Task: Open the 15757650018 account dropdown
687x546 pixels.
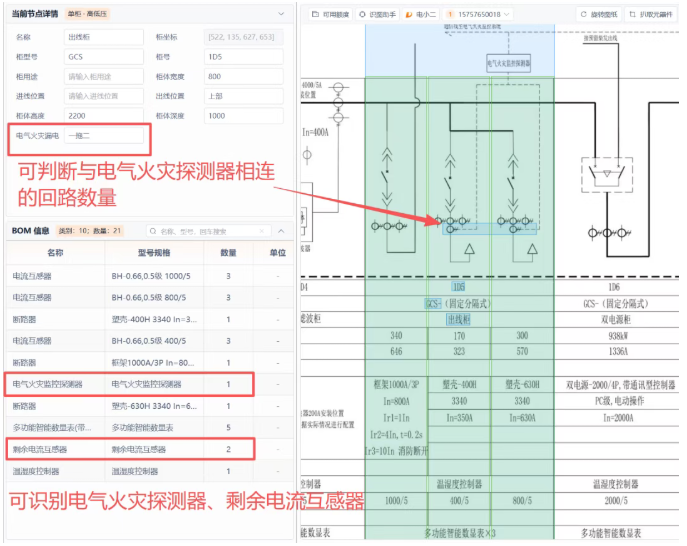Action: [x=478, y=14]
